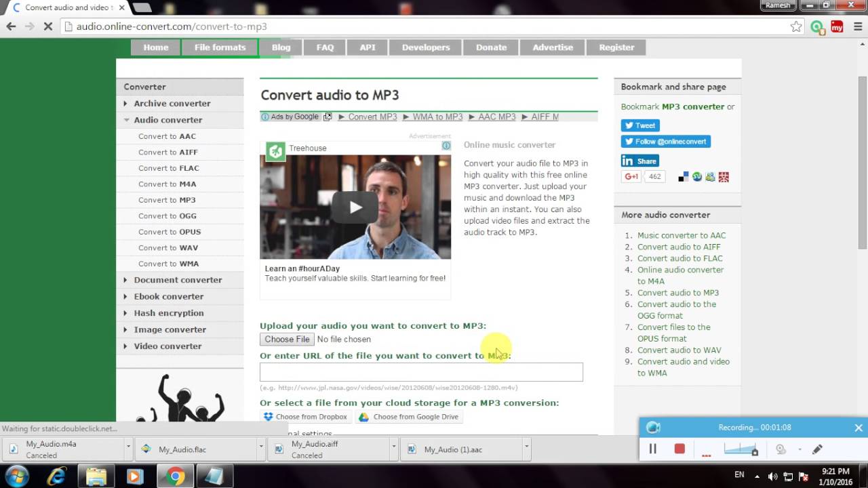Viewport: 868px width, 488px height.
Task: Click the LinkedIn Share button
Action: point(640,161)
